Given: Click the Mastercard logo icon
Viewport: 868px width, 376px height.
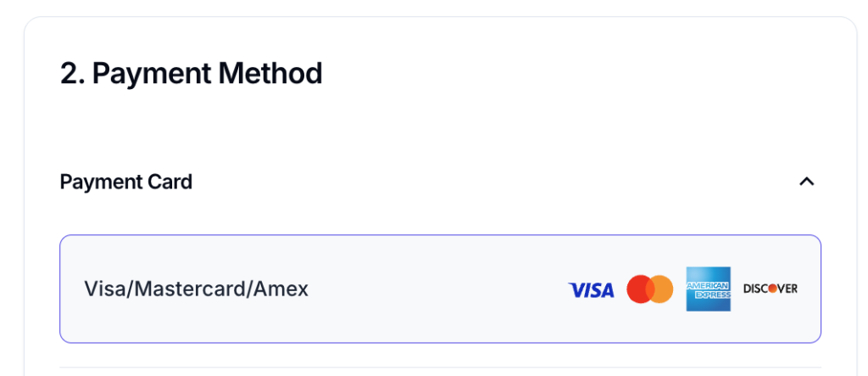Looking at the screenshot, I should (649, 289).
